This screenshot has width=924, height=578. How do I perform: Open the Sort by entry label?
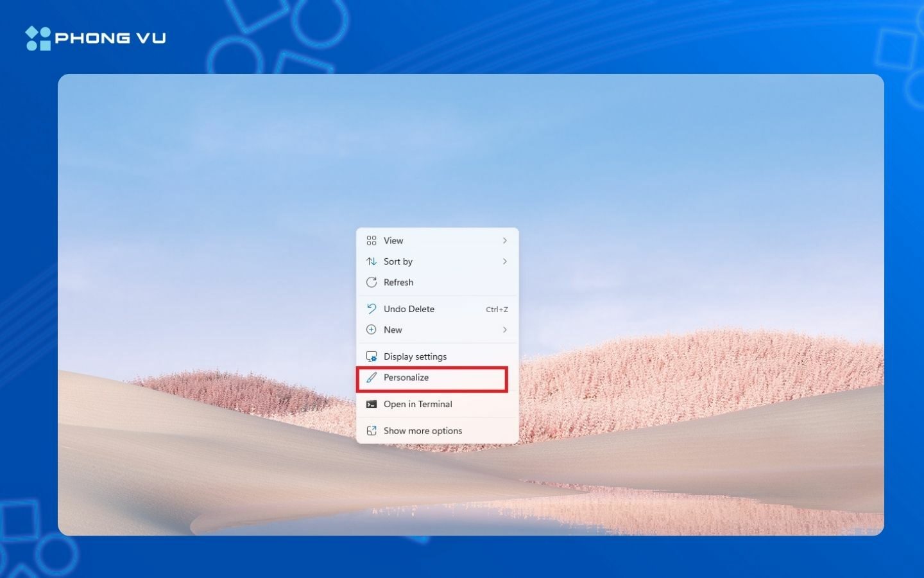398,261
